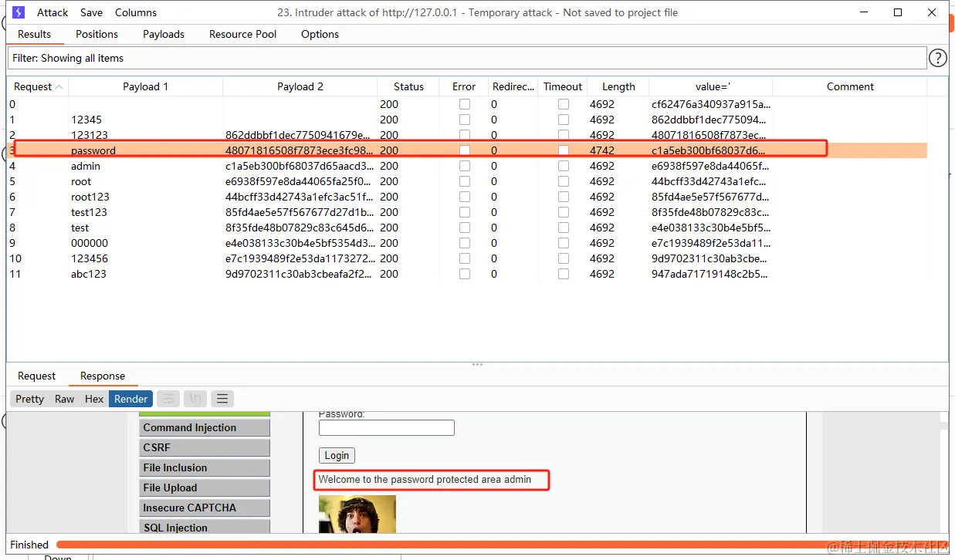
Task: Switch to the Payloads tab
Action: click(164, 34)
